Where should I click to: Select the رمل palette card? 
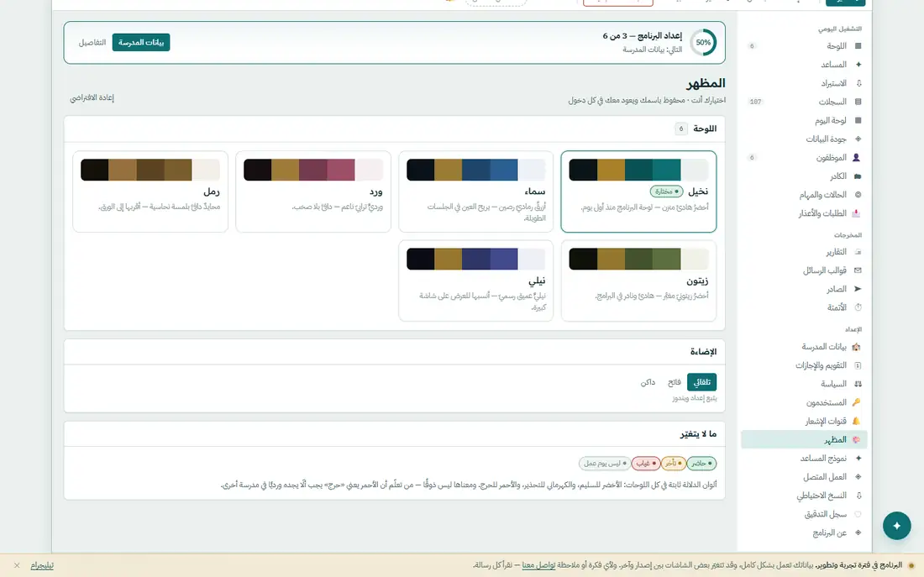pyautogui.click(x=150, y=191)
